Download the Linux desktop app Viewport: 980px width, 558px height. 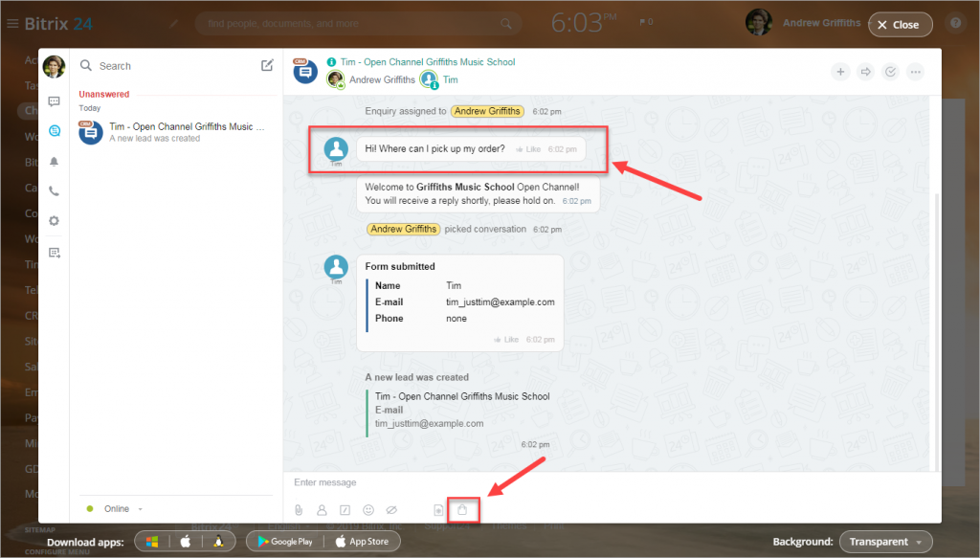(218, 542)
